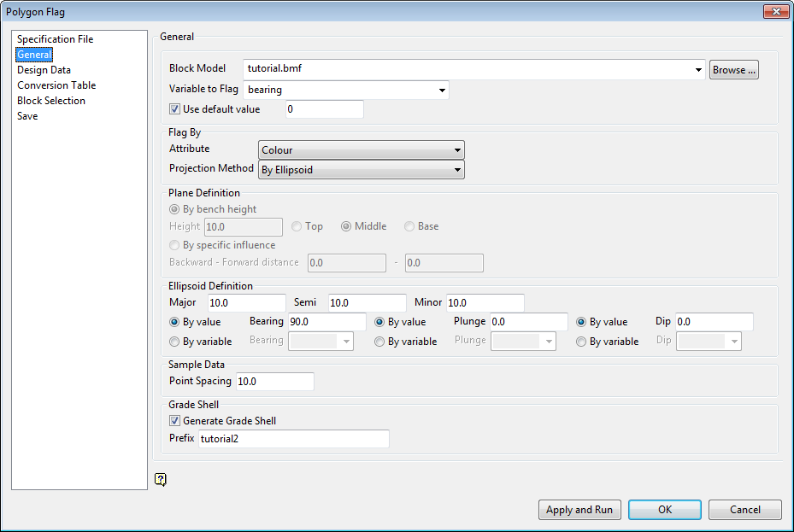
Task: Choose By specific influence plane definition
Action: click(x=174, y=244)
